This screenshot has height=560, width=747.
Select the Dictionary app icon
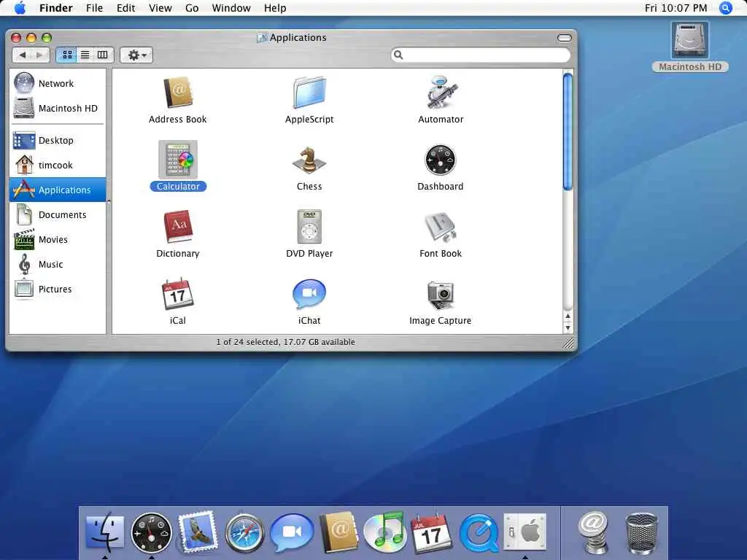[x=178, y=227]
